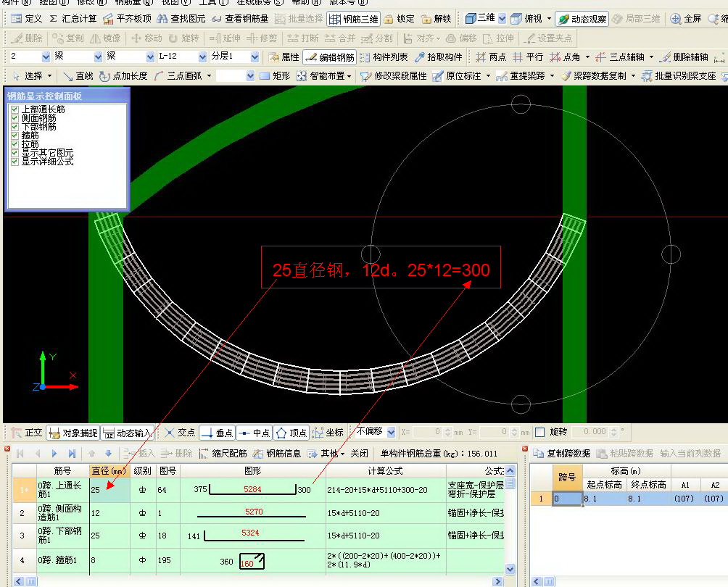The height and width of the screenshot is (587, 728).
Task: Click 复制跨数据 copy span data
Action: pyautogui.click(x=562, y=454)
